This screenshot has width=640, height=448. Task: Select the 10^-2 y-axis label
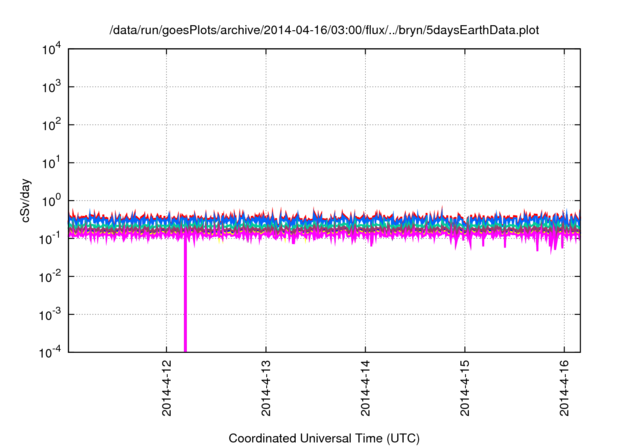tap(51, 277)
